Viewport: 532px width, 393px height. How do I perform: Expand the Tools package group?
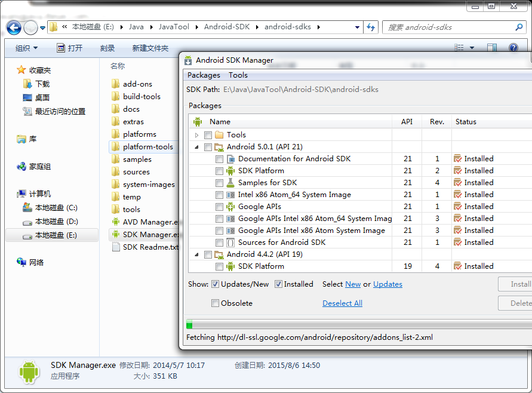(x=197, y=135)
